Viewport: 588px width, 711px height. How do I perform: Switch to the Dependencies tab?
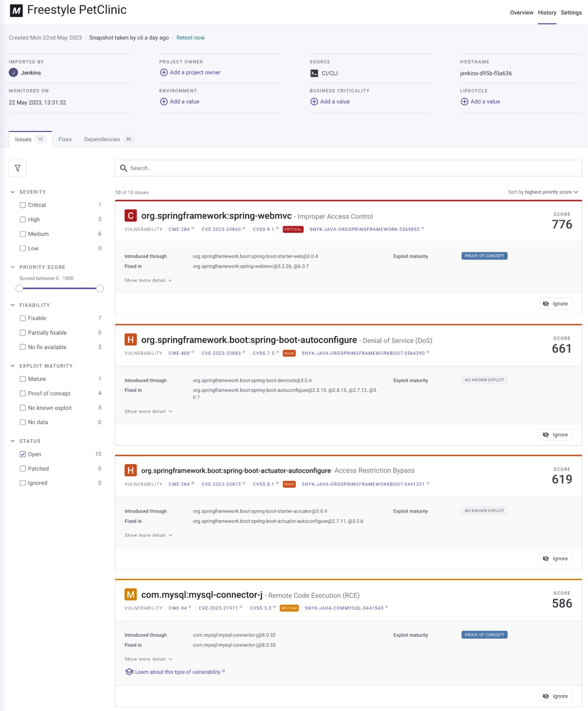(x=102, y=139)
